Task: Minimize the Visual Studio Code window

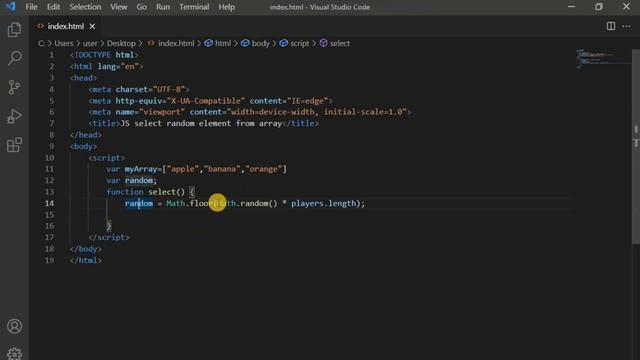Action: pyautogui.click(x=571, y=7)
